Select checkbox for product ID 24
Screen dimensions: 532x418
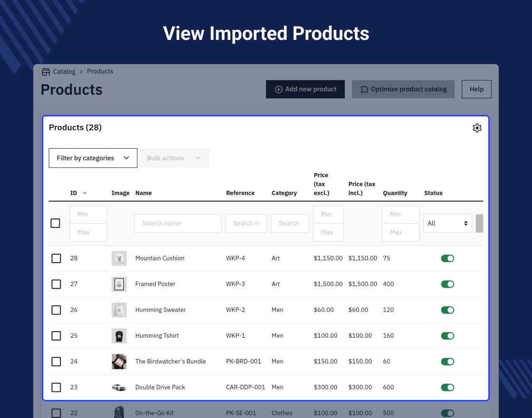click(x=57, y=361)
